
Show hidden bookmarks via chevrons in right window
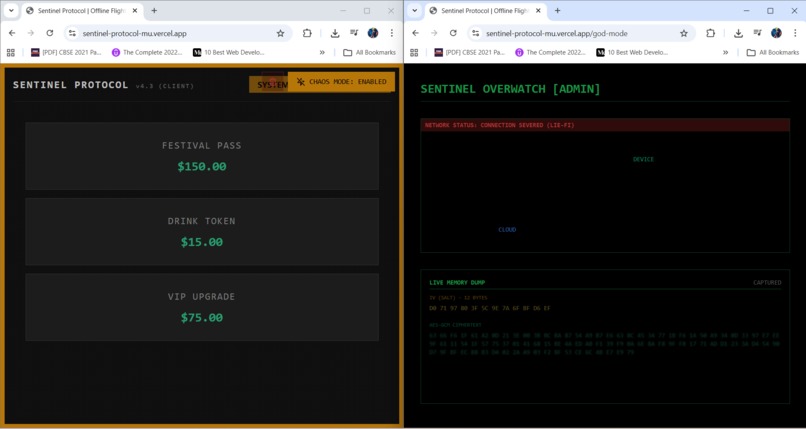[726, 52]
